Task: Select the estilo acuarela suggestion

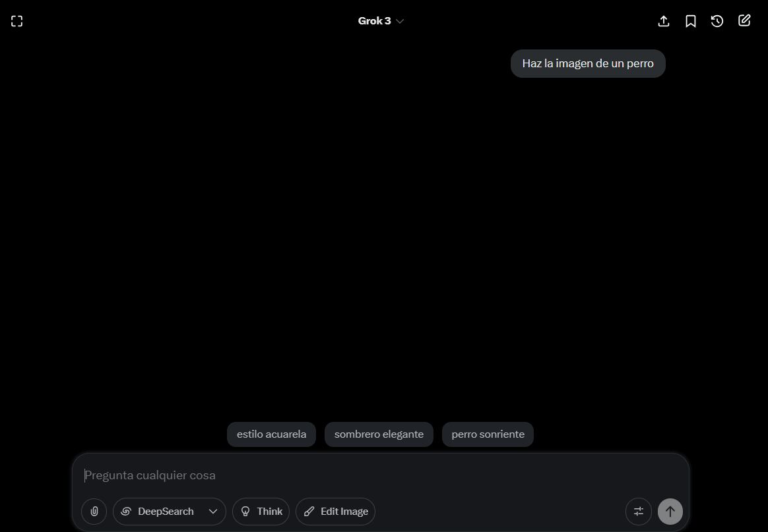Action: point(271,434)
